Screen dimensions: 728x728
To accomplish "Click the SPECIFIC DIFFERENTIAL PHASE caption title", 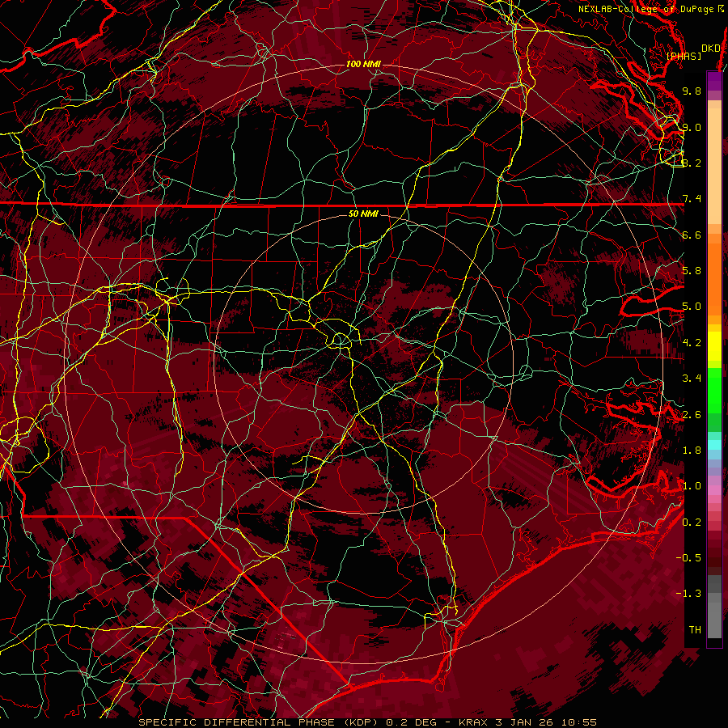I will coord(236,722).
